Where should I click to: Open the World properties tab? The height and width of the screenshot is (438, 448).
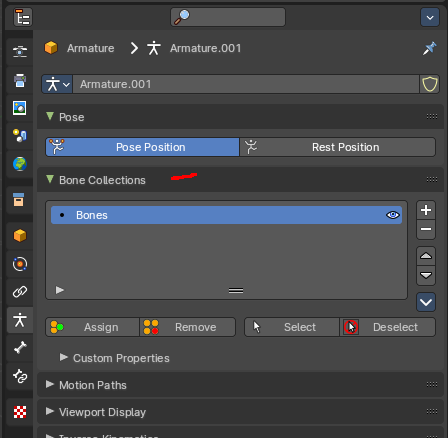tap(20, 164)
